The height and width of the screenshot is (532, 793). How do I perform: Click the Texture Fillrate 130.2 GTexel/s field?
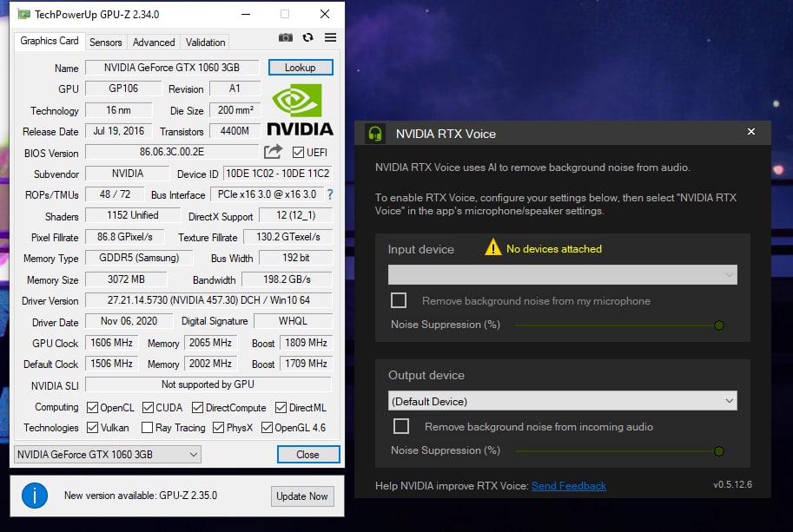(287, 236)
